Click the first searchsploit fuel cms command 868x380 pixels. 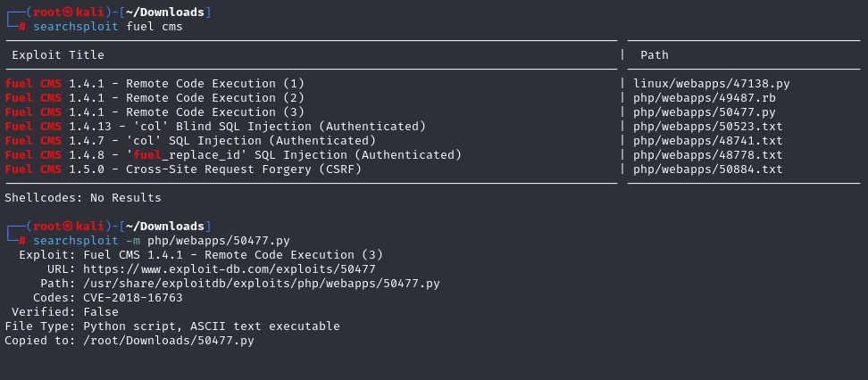coord(108,27)
